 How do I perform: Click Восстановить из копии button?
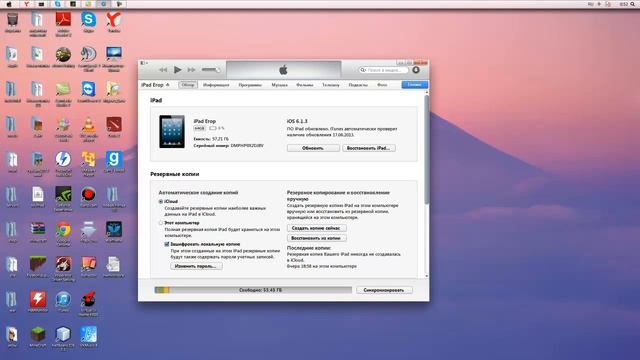(x=316, y=238)
